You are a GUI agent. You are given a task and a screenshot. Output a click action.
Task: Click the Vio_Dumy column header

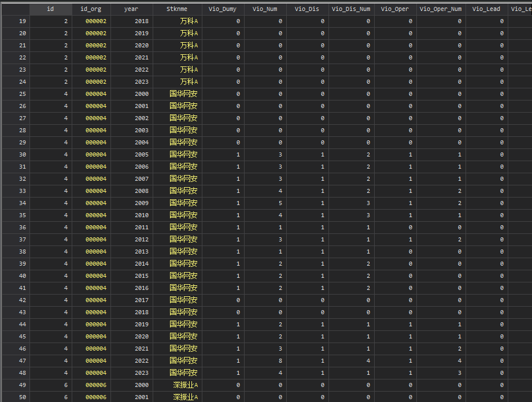coord(223,9)
